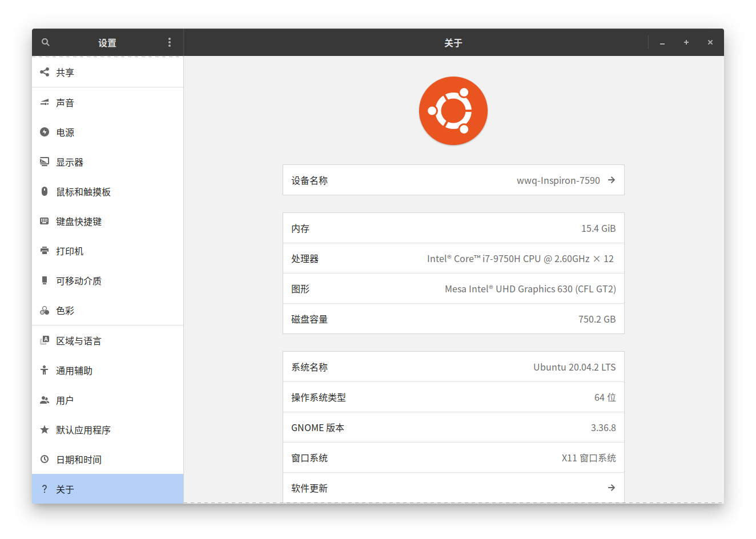The image size is (756, 539).
Task: Click the mouse icon for 鼠标和触摸板
Action: pos(45,191)
